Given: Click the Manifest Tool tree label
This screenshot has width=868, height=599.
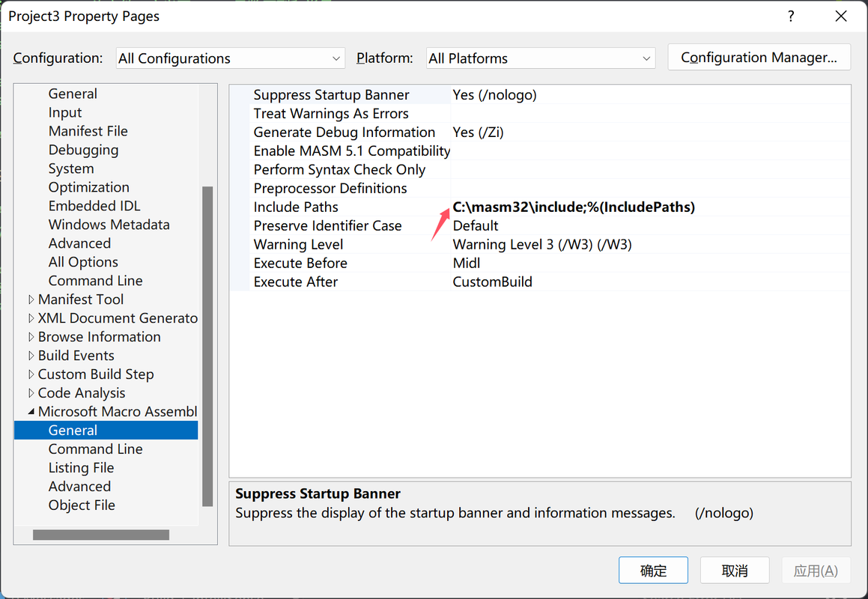Looking at the screenshot, I should (x=80, y=299).
